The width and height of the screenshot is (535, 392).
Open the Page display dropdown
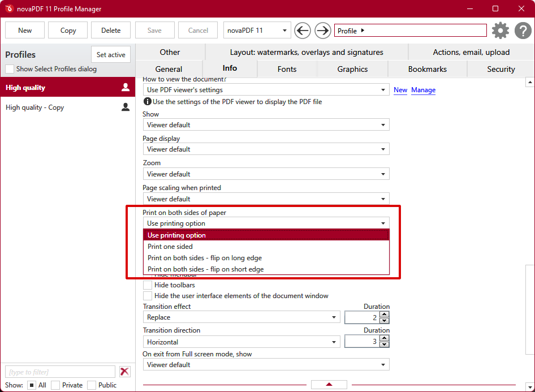[266, 149]
